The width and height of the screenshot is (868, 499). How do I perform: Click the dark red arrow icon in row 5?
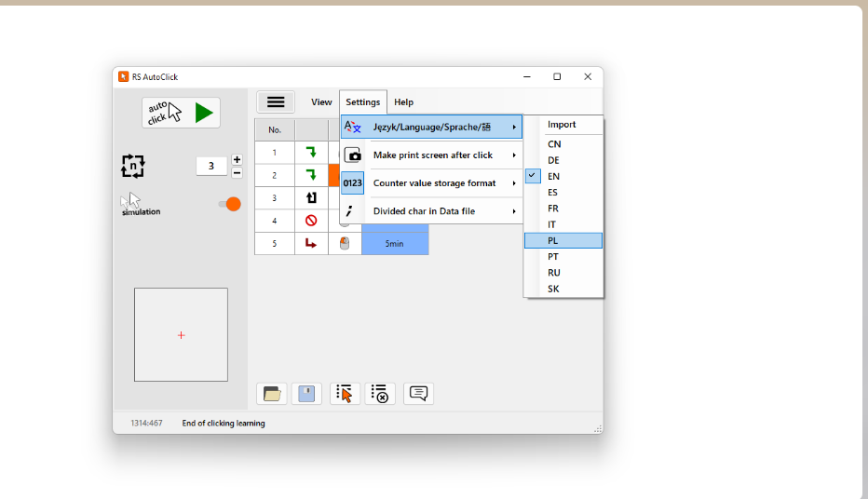click(x=311, y=243)
